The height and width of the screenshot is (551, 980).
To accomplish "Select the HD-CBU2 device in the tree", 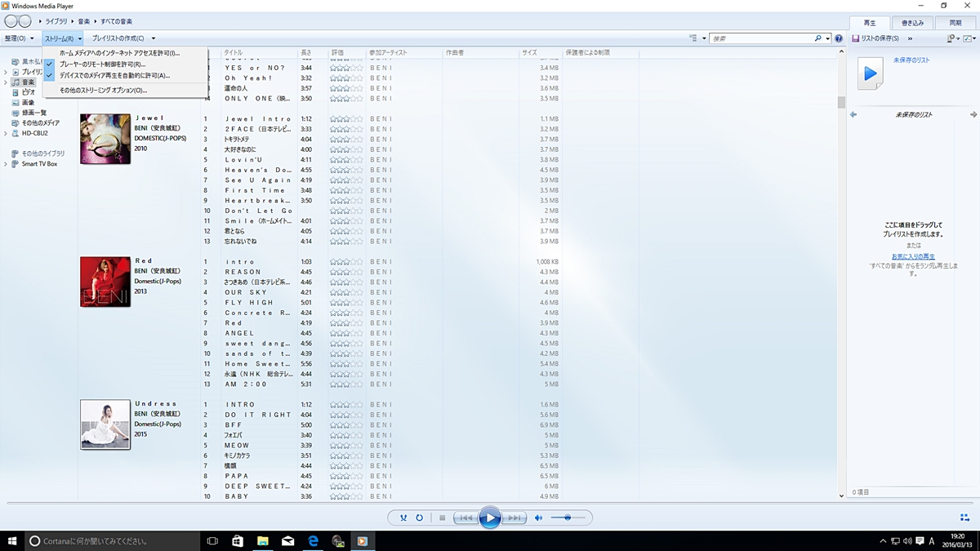I will (x=34, y=133).
